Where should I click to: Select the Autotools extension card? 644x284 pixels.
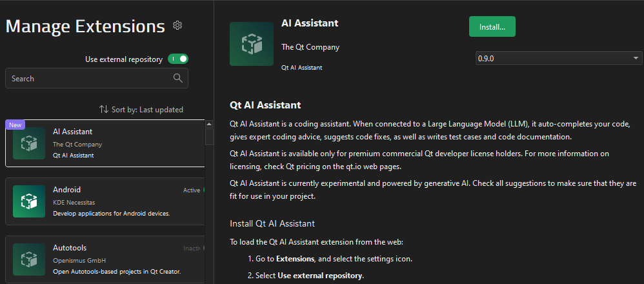[105, 259]
